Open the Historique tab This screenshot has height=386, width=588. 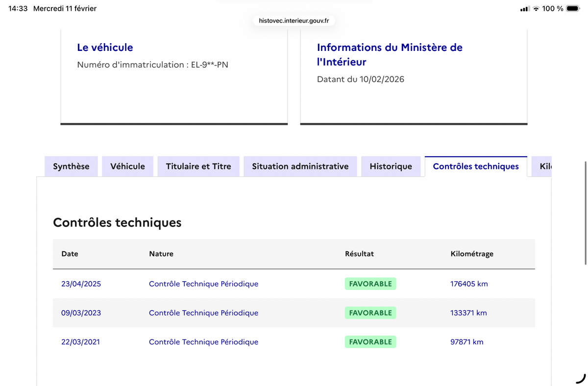[391, 167]
